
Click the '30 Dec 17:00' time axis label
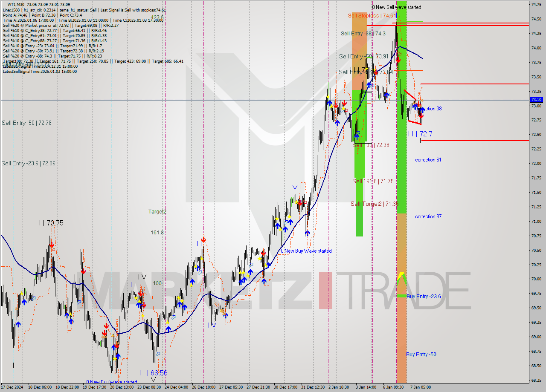[x=286, y=387]
